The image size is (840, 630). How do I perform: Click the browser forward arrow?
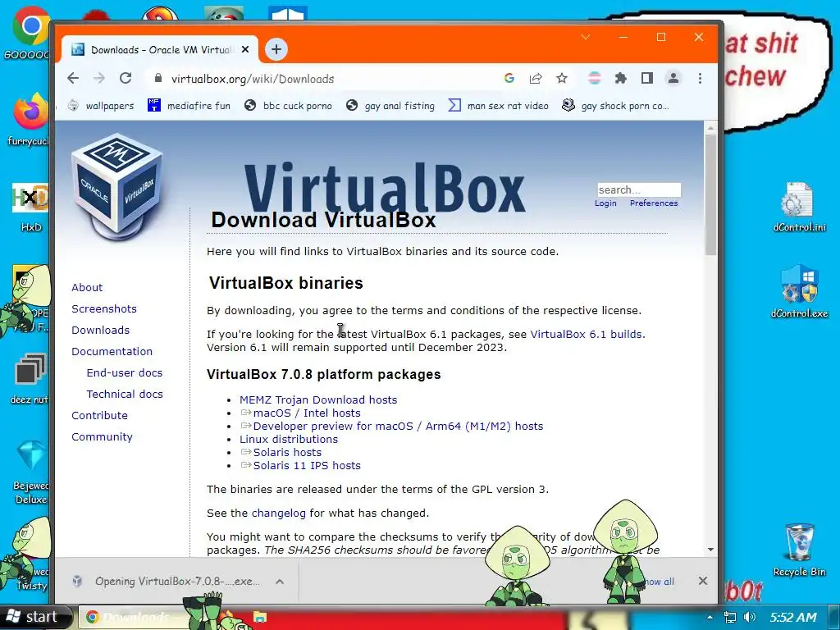coord(99,78)
